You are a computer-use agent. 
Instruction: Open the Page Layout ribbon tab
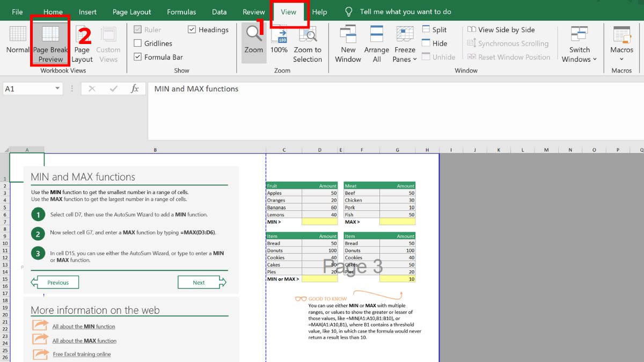pos(132,12)
